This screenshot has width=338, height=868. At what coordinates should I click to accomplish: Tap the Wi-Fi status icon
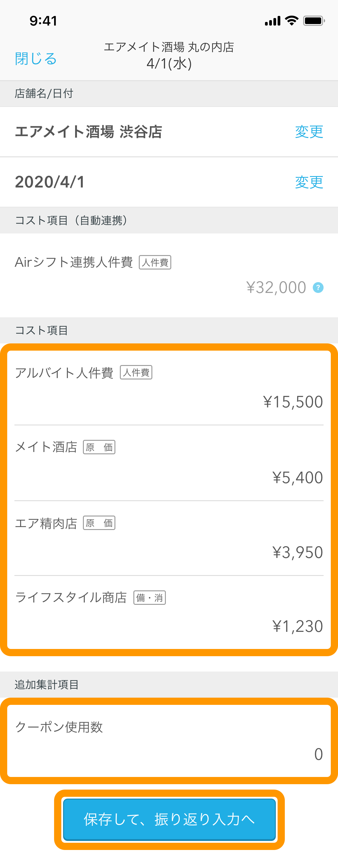[291, 20]
